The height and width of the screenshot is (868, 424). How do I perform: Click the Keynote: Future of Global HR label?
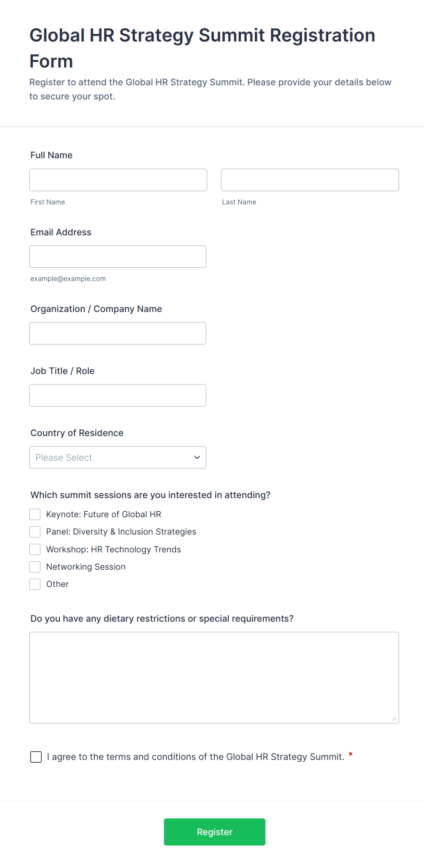pos(103,515)
